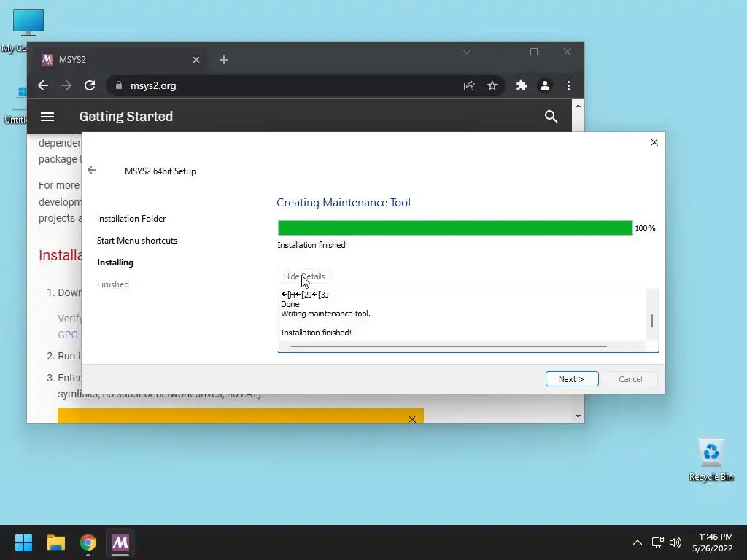The width and height of the screenshot is (747, 560).
Task: Minimize the Chrome window
Action: [x=500, y=52]
